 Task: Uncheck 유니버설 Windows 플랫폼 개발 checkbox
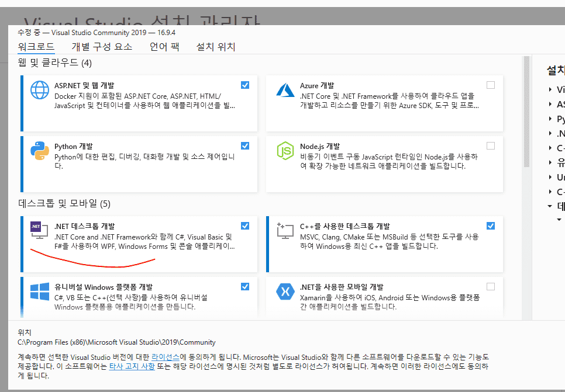coord(245,286)
